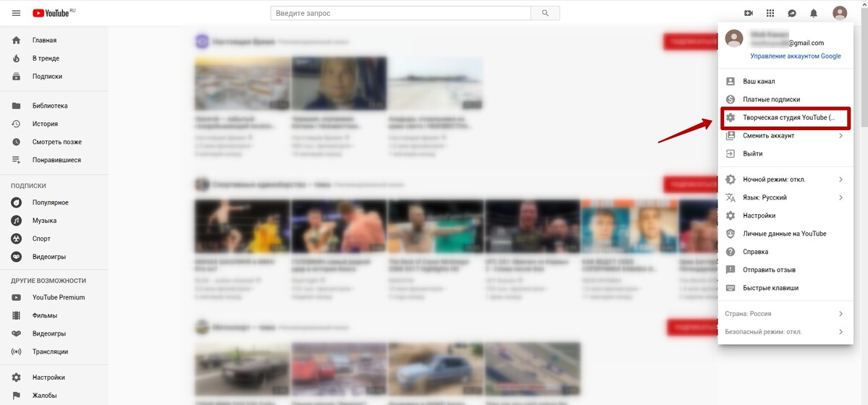Viewport: 868px width, 405px height.
Task: Click the Популярное channel icon
Action: coord(16,202)
